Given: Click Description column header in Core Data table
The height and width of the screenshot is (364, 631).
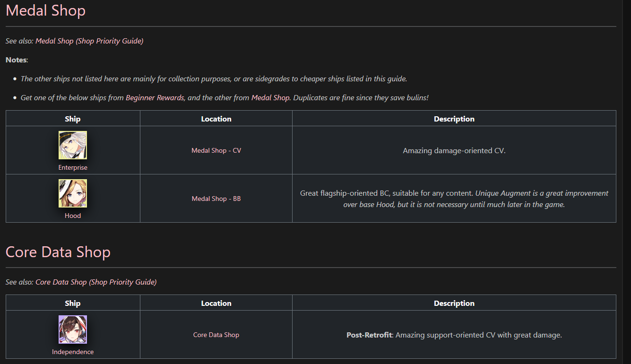Looking at the screenshot, I should tap(454, 303).
